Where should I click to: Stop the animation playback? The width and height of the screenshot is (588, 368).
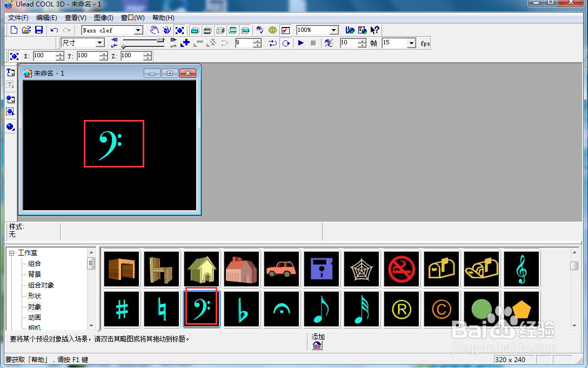click(313, 43)
